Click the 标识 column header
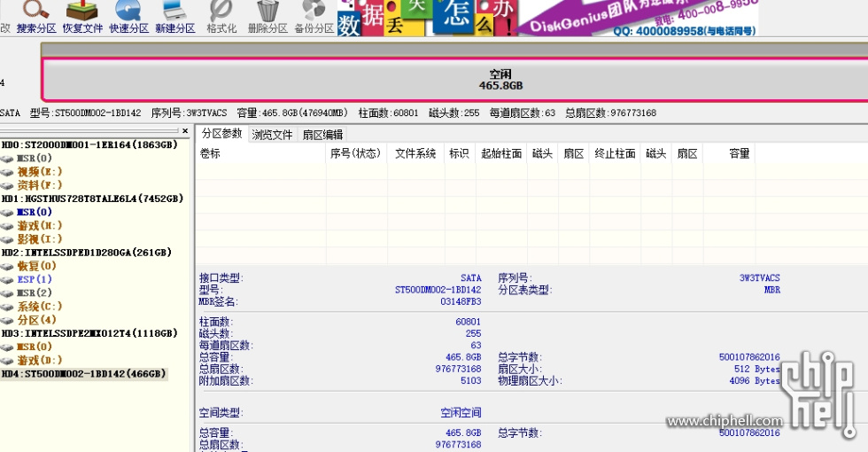This screenshot has height=452, width=868. coord(460,153)
